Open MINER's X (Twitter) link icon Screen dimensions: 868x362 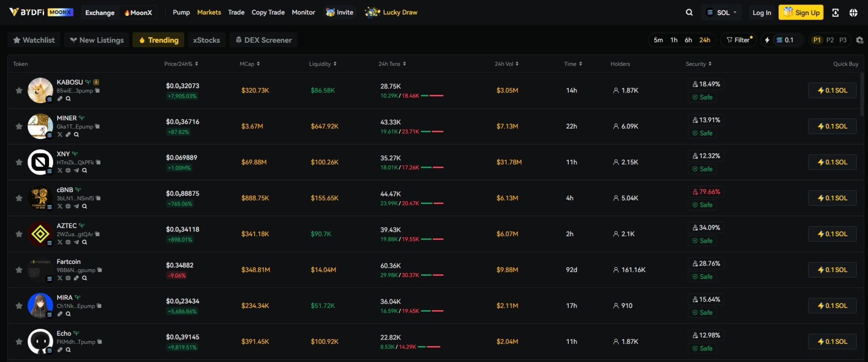(60, 134)
